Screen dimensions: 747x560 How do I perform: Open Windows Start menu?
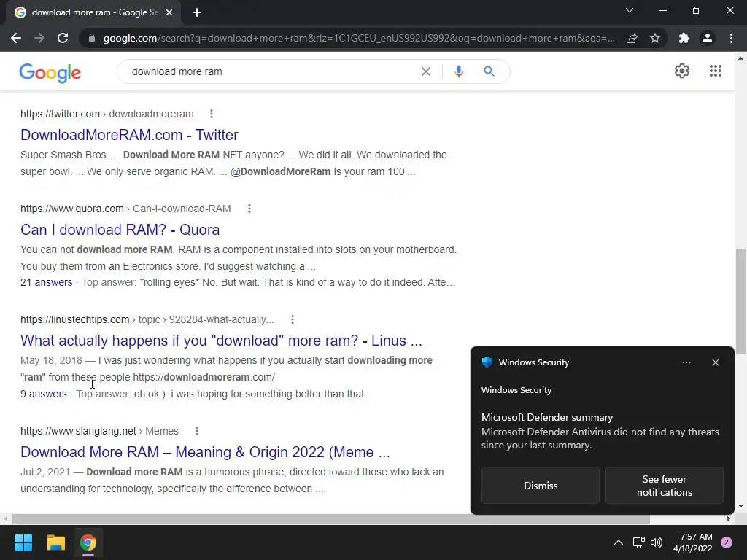[x=23, y=542]
